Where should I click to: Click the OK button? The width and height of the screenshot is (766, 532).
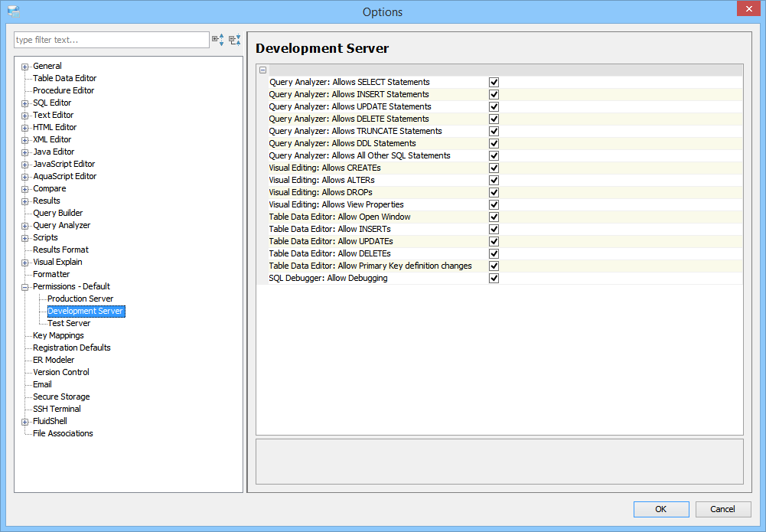(x=661, y=509)
